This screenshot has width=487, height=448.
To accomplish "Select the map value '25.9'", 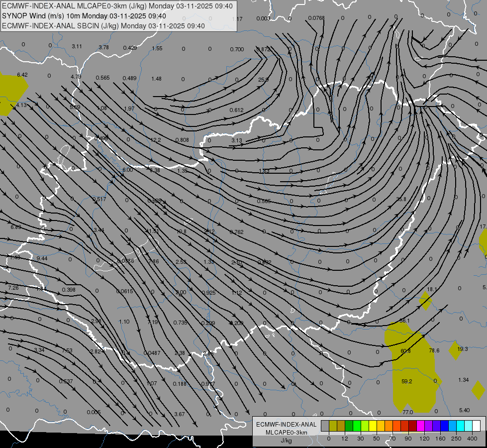I will pos(263,80).
